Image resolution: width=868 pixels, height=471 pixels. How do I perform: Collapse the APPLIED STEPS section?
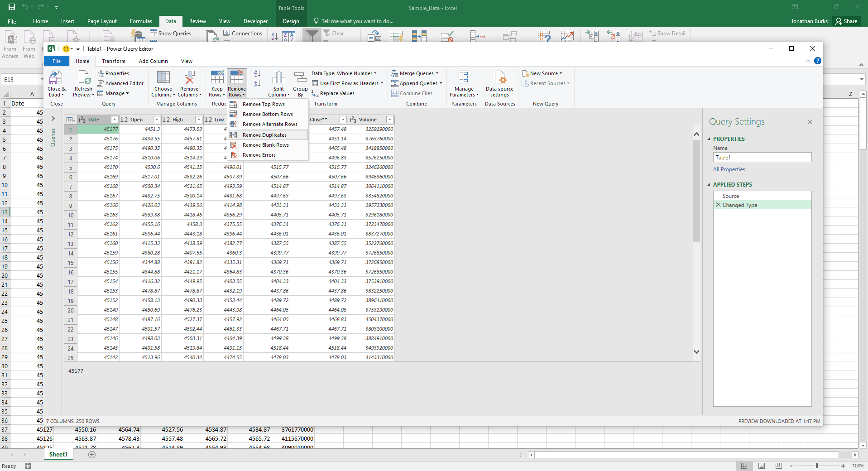[709, 185]
